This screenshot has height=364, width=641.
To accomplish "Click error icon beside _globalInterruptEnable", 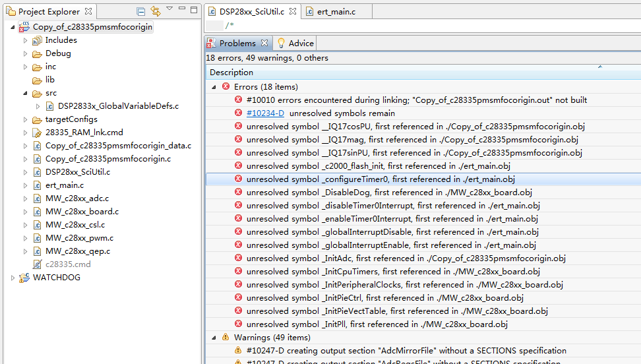I will (x=238, y=245).
